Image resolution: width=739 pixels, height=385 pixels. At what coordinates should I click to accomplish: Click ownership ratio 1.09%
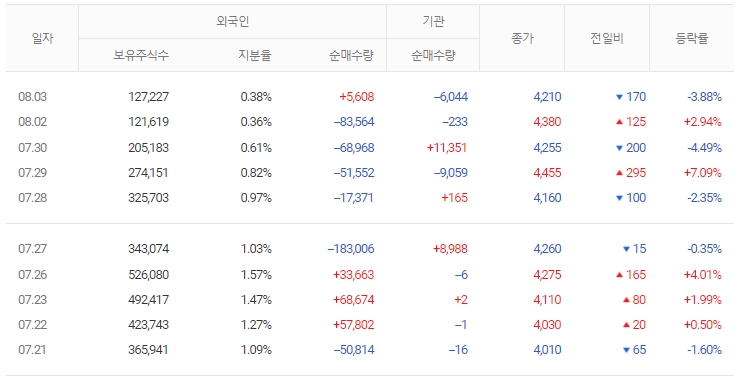pyautogui.click(x=256, y=349)
